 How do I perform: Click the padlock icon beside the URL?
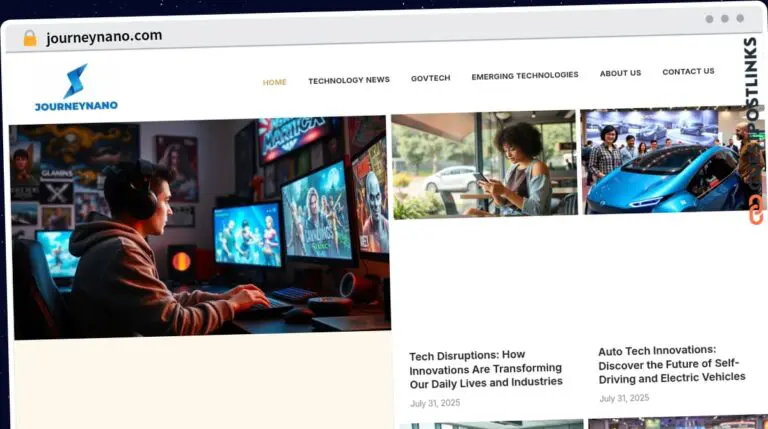(x=30, y=38)
